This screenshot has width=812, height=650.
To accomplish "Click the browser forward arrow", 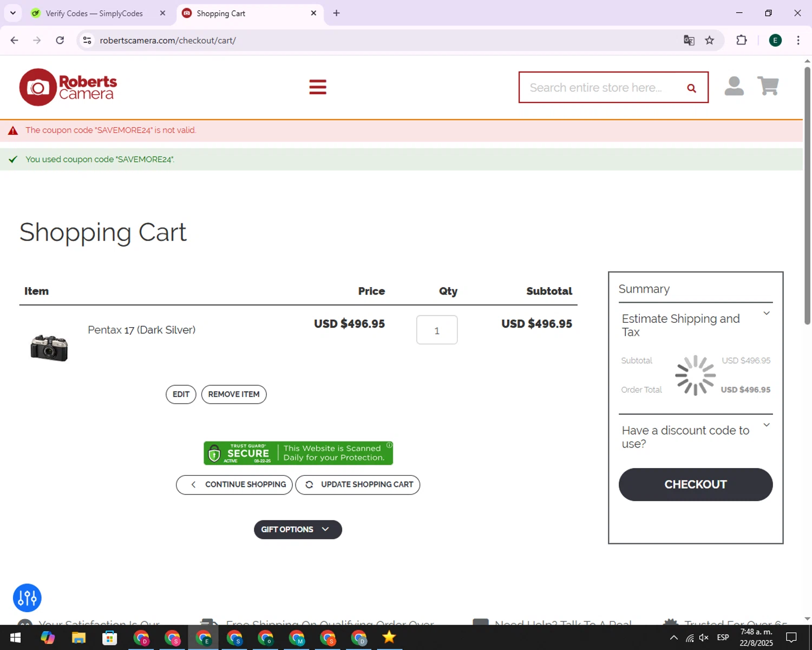I will pyautogui.click(x=37, y=40).
